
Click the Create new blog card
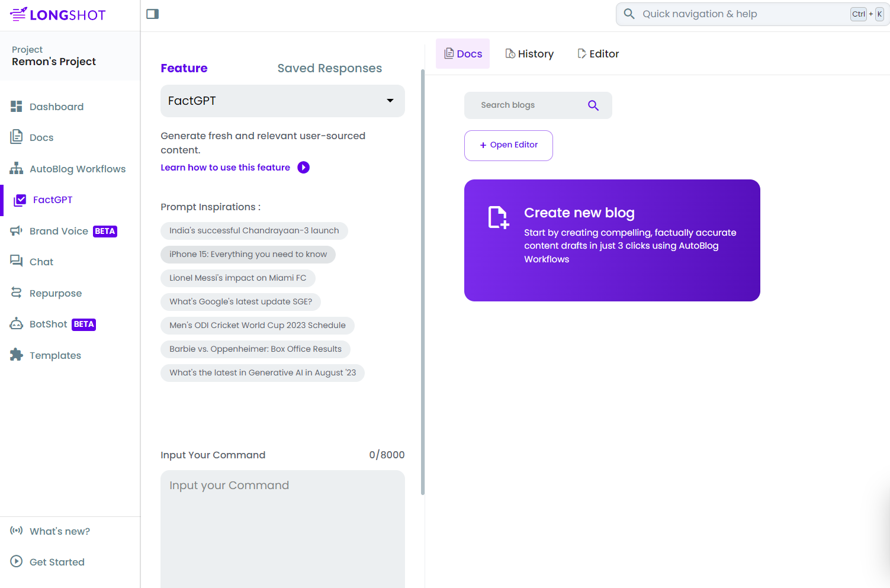(612, 240)
